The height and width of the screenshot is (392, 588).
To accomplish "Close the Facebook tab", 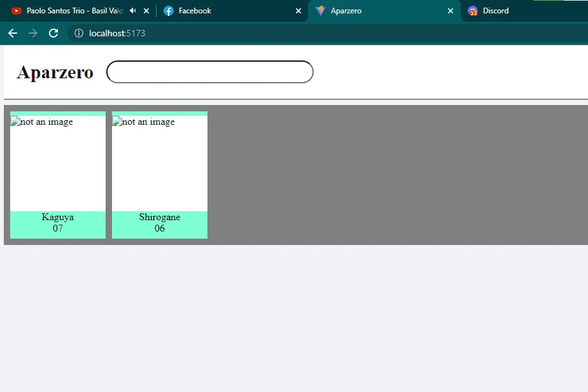I will click(298, 11).
